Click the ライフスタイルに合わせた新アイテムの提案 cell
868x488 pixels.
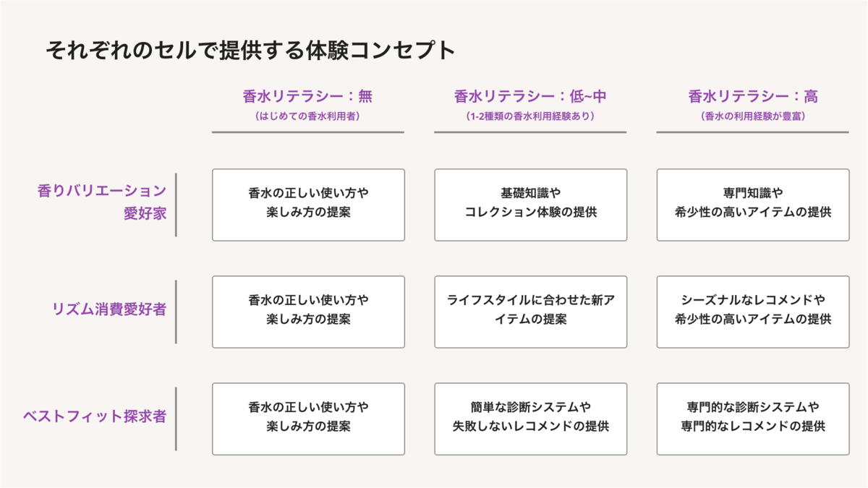[x=530, y=312]
